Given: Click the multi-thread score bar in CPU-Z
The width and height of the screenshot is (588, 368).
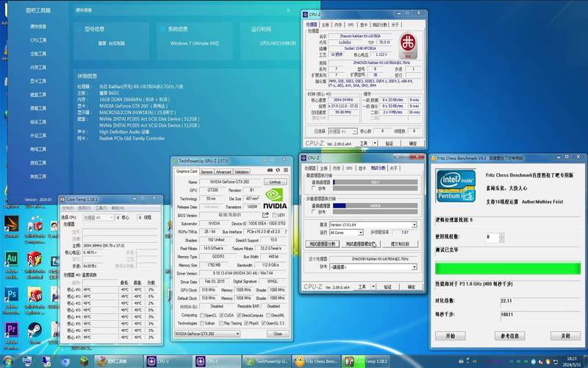Looking at the screenshot, I should click(375, 206).
